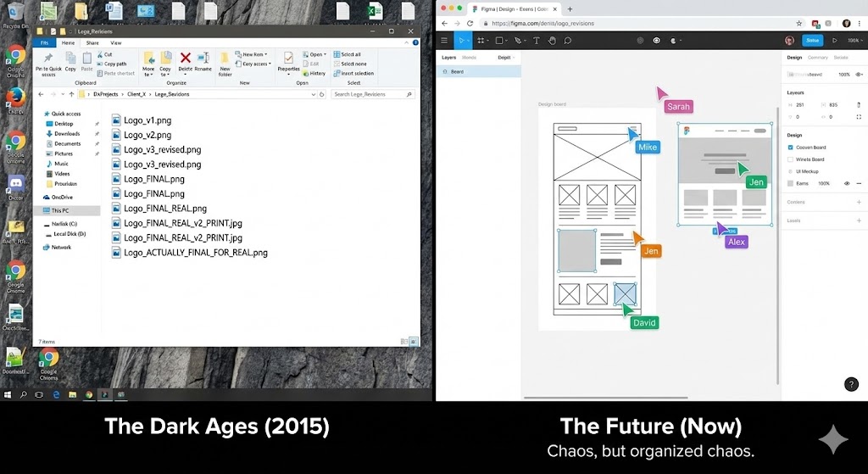Click the red Delete icon in Explorer ribbon
This screenshot has width=868, height=474.
click(186, 59)
